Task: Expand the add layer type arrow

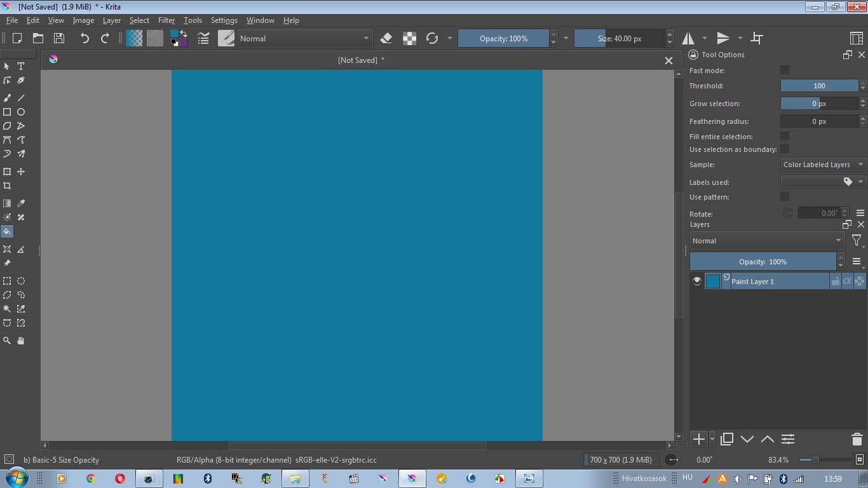Action: click(x=712, y=439)
